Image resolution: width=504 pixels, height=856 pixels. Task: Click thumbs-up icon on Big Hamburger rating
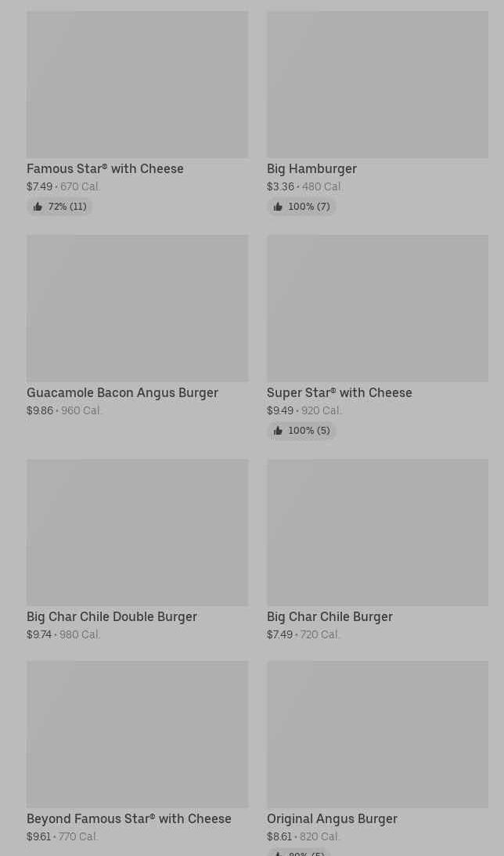click(278, 207)
